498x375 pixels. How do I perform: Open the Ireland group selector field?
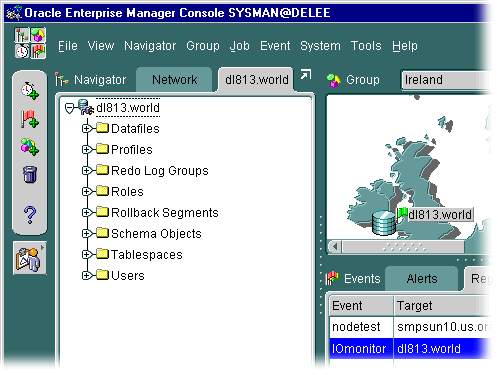446,80
